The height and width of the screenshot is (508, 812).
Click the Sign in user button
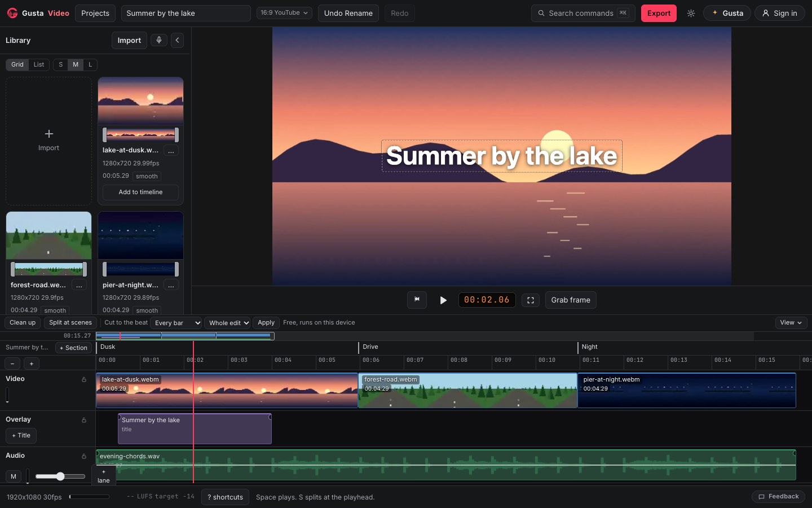point(779,13)
